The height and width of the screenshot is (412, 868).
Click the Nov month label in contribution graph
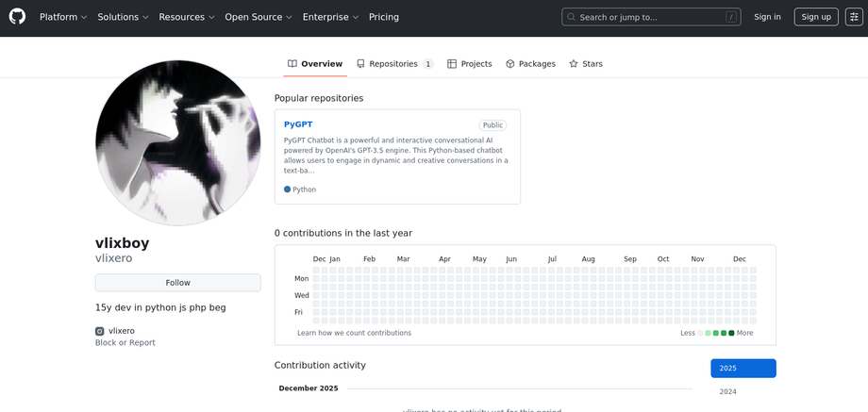(x=697, y=259)
